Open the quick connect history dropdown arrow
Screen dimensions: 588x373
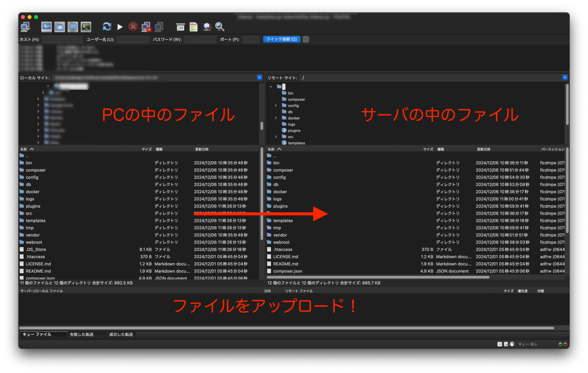tap(306, 39)
